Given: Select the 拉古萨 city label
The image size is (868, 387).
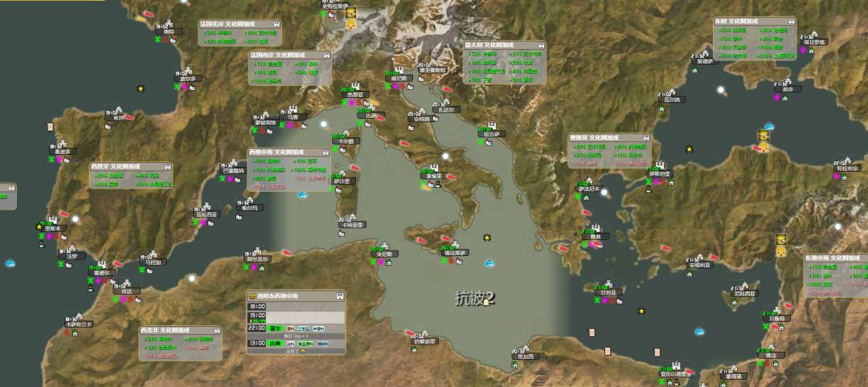Looking at the screenshot, I should [x=492, y=134].
